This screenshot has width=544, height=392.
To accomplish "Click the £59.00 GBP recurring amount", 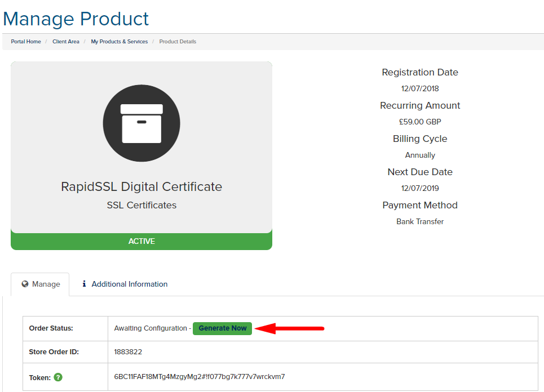I will [x=420, y=122].
